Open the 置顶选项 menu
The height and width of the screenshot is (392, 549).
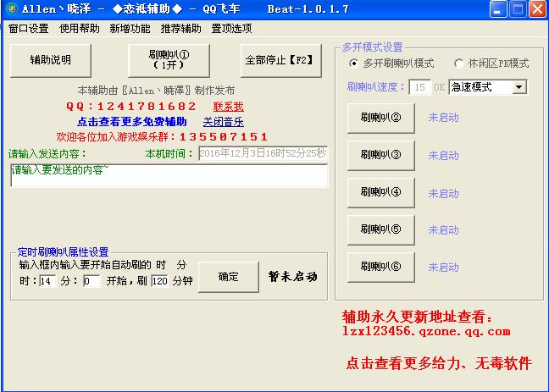point(232,28)
